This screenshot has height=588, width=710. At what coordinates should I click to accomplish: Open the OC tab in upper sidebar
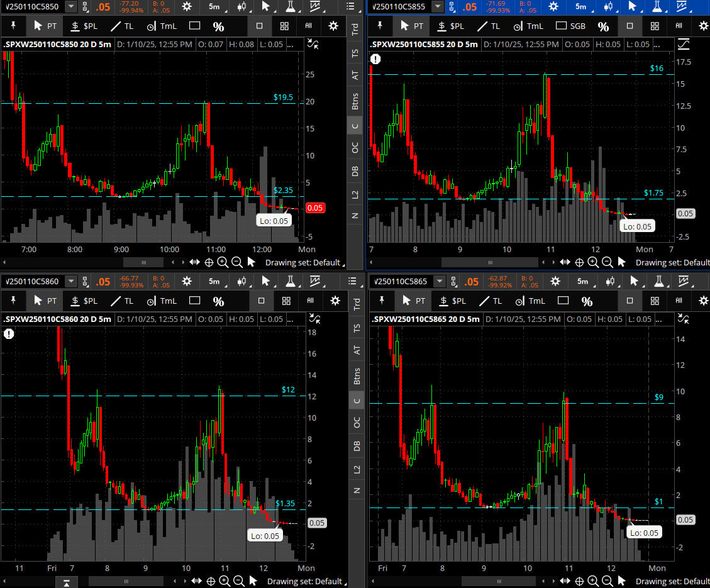coord(355,148)
